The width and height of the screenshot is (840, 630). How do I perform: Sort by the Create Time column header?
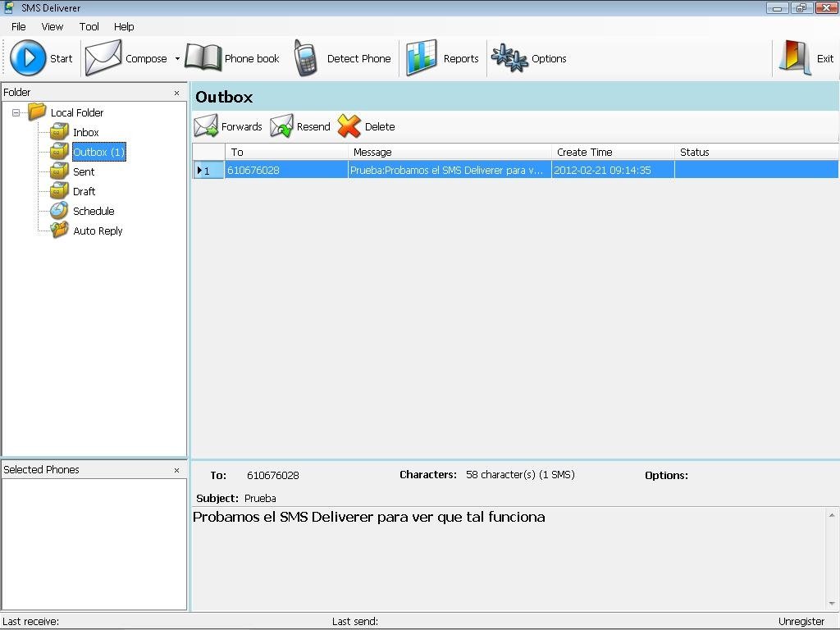(613, 152)
